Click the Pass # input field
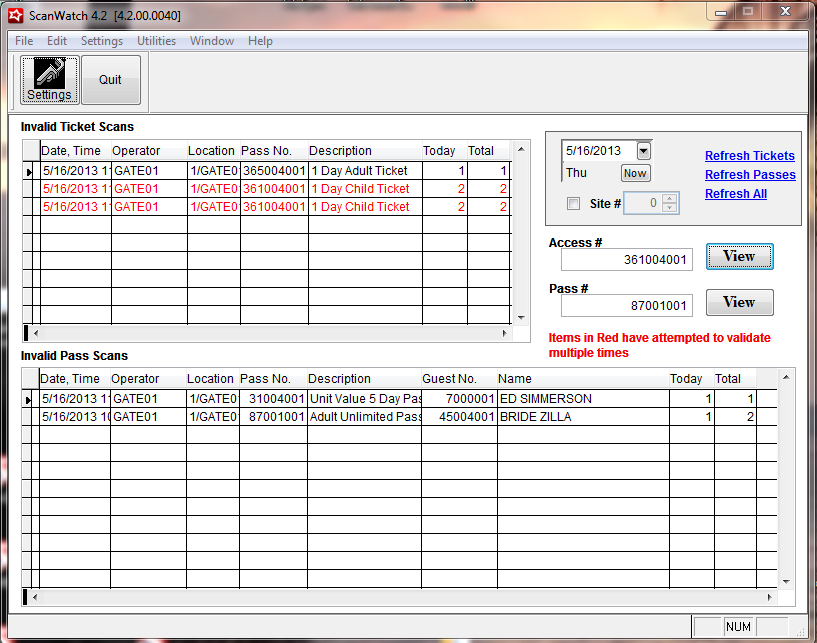The height and width of the screenshot is (643, 817). pyautogui.click(x=626, y=306)
